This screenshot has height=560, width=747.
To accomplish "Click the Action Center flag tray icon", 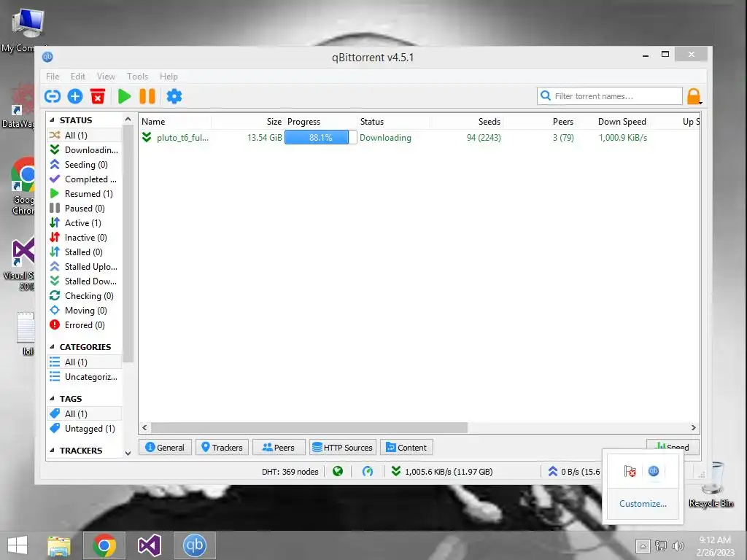I will 630,471.
